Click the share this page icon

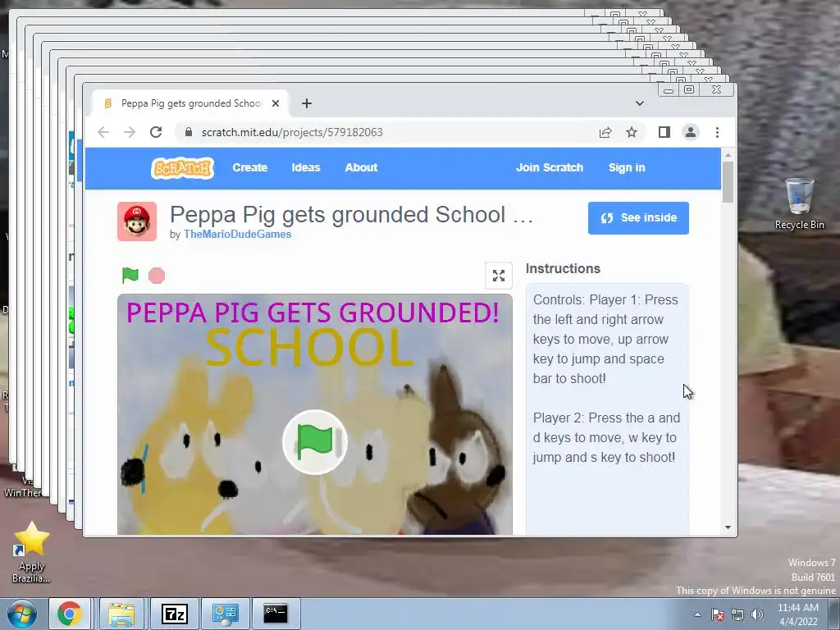[x=605, y=132]
